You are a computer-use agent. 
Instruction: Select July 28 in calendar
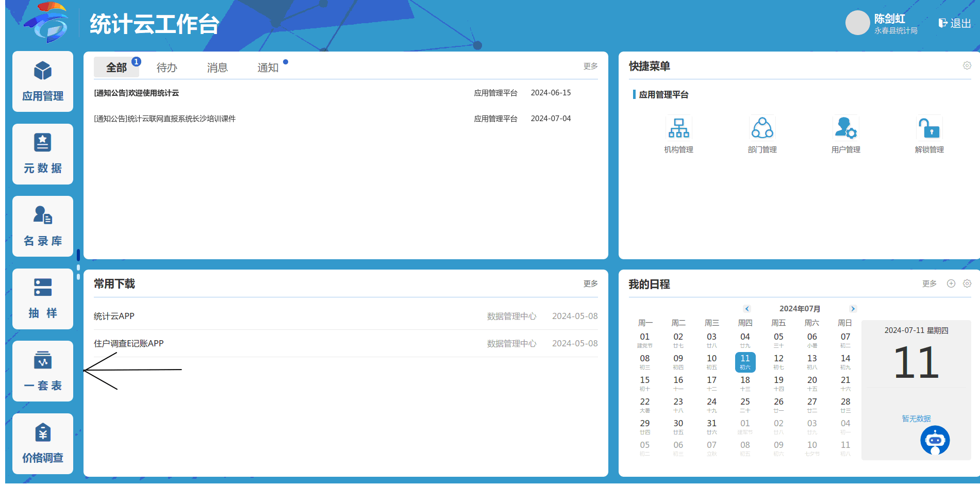pyautogui.click(x=845, y=405)
